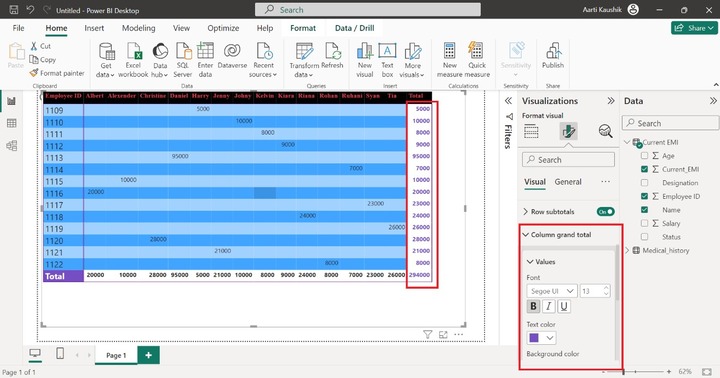
Task: Uncheck the Current_EMI field checkbox
Action: (644, 169)
